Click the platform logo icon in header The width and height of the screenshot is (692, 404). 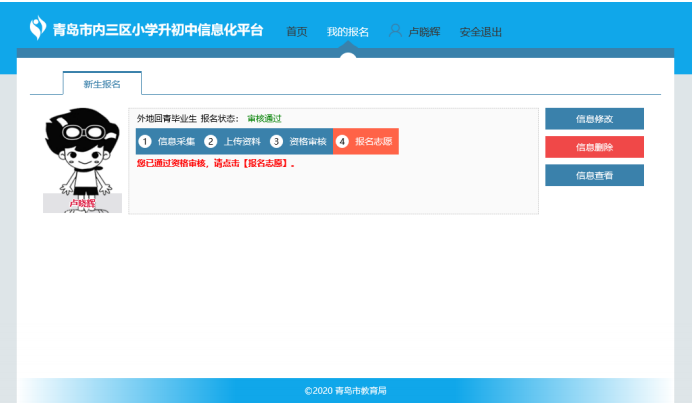point(38,28)
